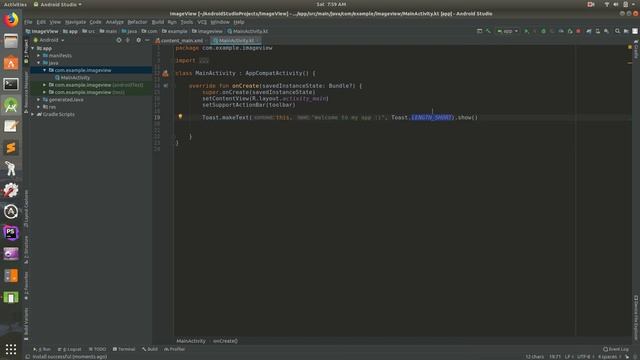The height and width of the screenshot is (360, 640).
Task: Open the Logcat tool window
Action: (x=69, y=349)
